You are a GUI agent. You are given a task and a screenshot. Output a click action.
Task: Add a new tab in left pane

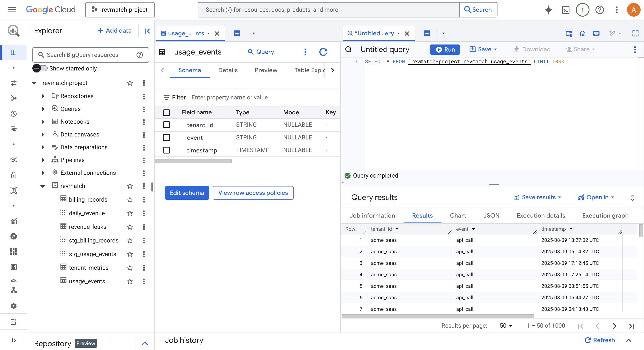(237, 33)
